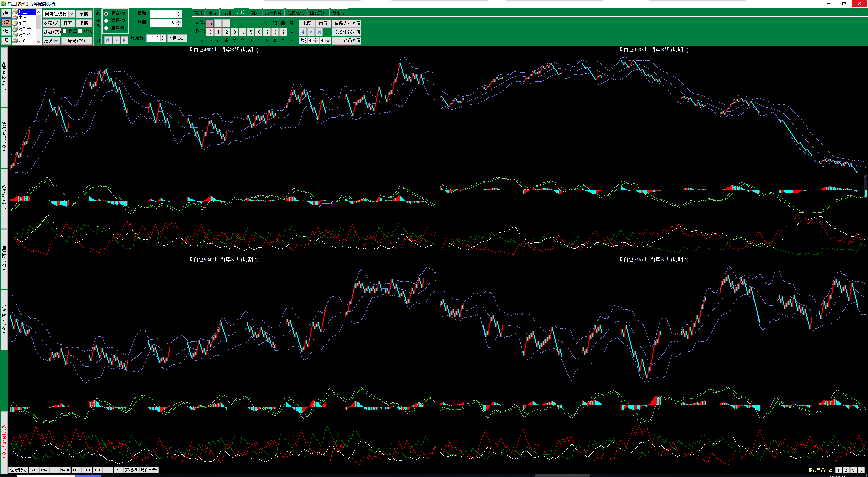Expand the 更多 dropdown button
Image resolution: width=868 pixels, height=477 pixels.
(x=51, y=41)
